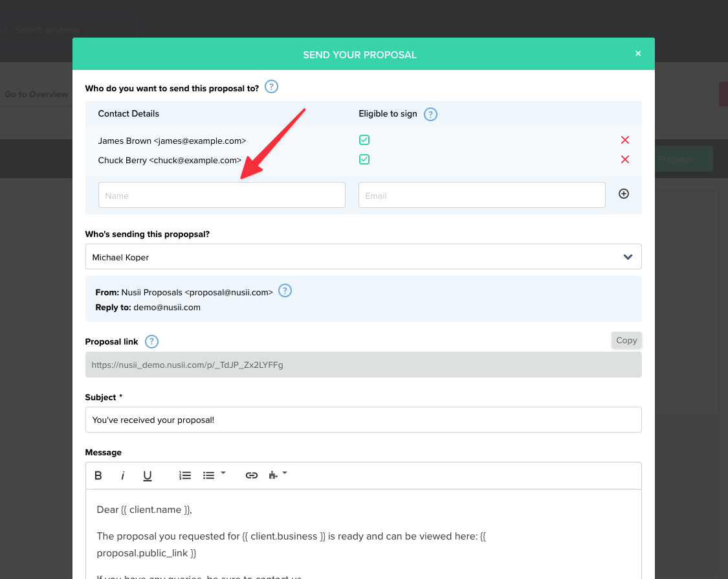The width and height of the screenshot is (728, 579).
Task: Click the Name input field
Action: (222, 195)
